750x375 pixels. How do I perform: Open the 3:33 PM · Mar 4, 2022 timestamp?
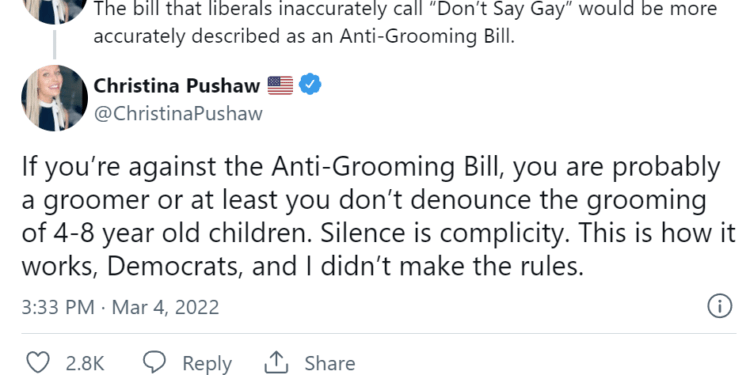pos(120,307)
